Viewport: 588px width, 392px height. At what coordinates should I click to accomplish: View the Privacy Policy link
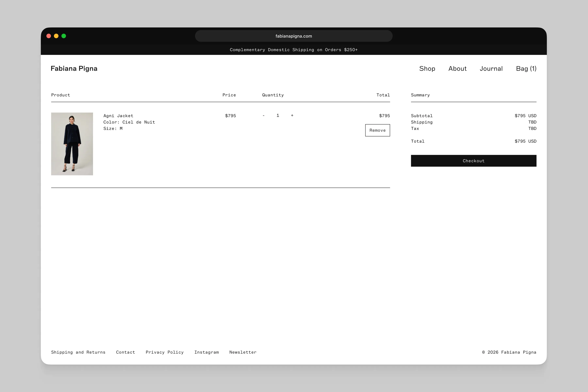click(164, 352)
